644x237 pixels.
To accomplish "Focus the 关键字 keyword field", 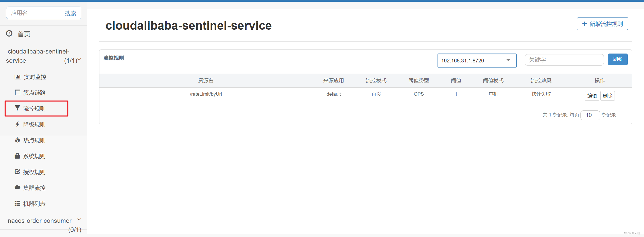I will (x=564, y=60).
